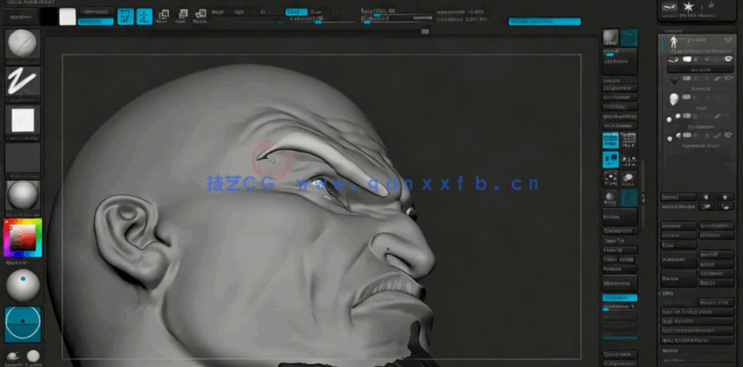Screen dimensions: 743x367
Task: Select the human figure tool thumbnail
Action: click(x=673, y=43)
